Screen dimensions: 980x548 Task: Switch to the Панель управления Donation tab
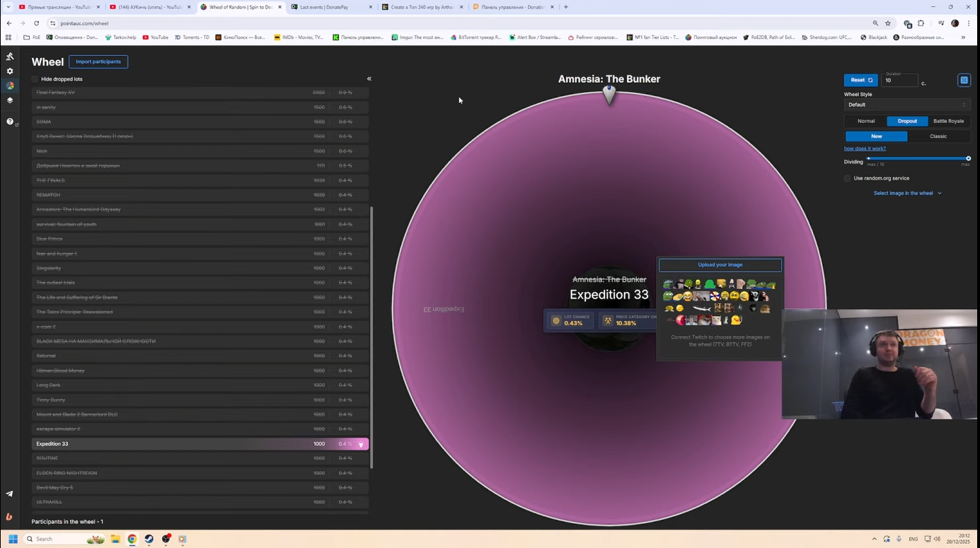click(x=513, y=7)
